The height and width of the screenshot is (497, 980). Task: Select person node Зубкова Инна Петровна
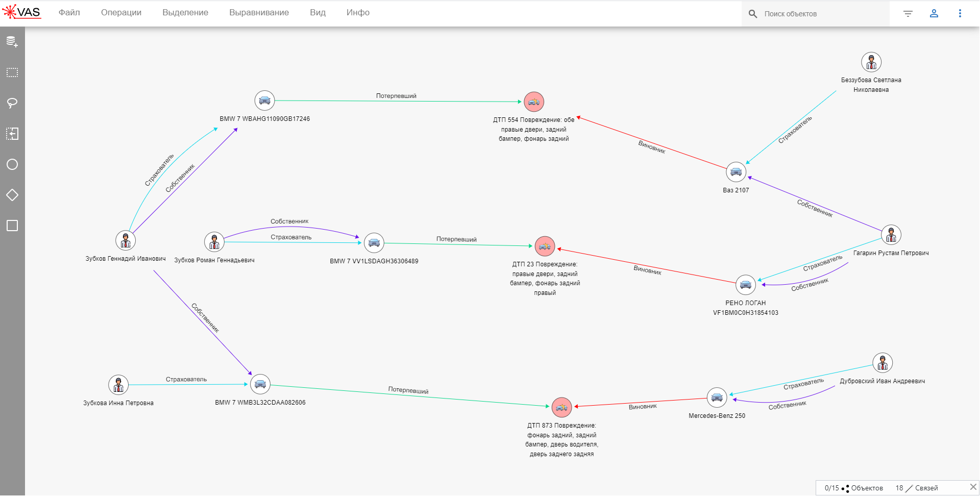(x=118, y=385)
